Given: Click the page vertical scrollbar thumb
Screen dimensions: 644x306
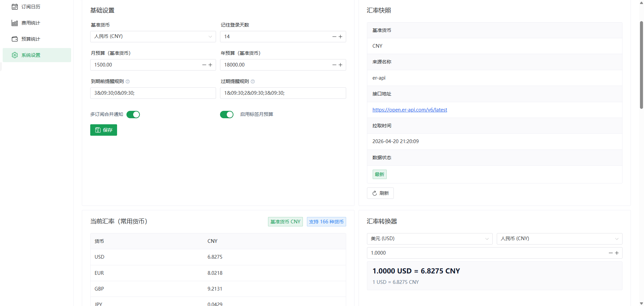Looking at the screenshot, I should click(641, 65).
